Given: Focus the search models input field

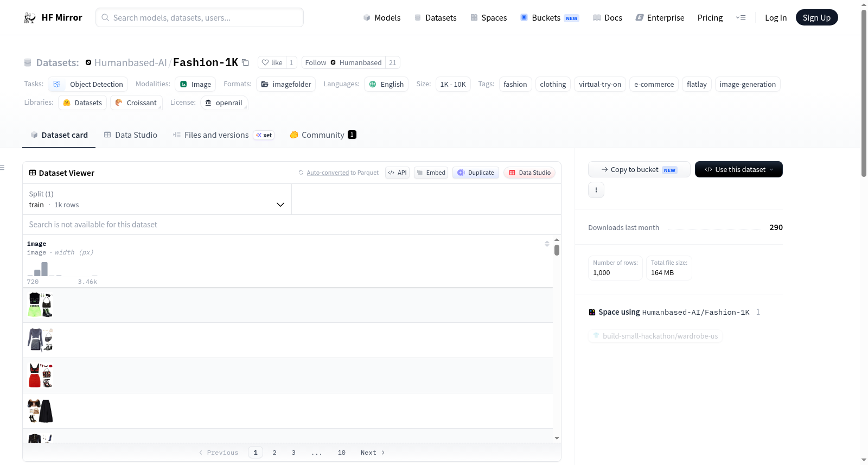Looking at the screenshot, I should [200, 17].
